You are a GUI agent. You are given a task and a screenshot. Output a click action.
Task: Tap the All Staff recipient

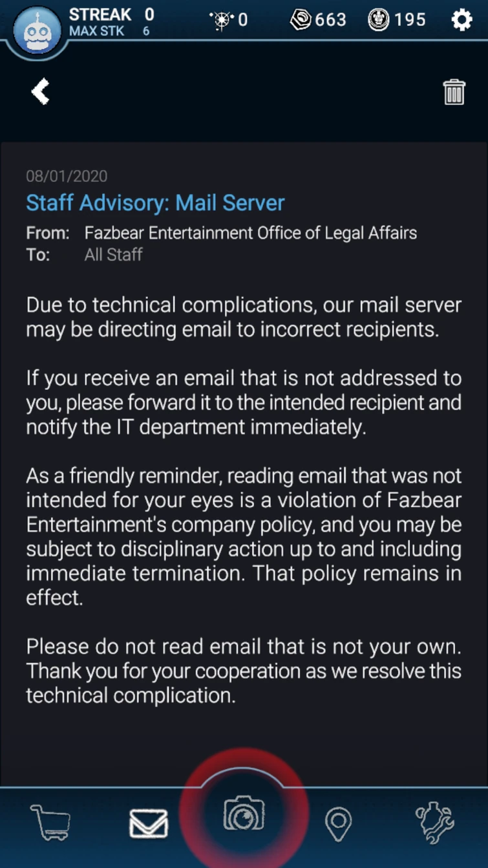tap(113, 254)
